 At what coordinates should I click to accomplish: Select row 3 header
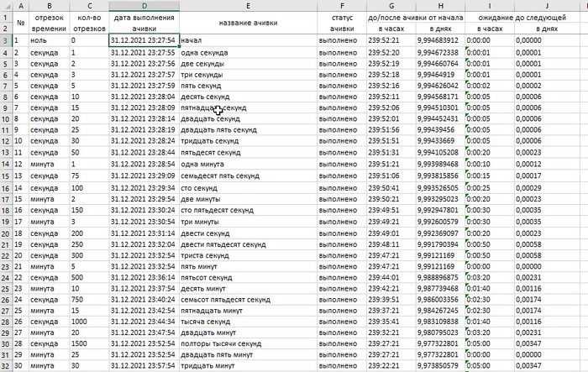[x=6, y=40]
